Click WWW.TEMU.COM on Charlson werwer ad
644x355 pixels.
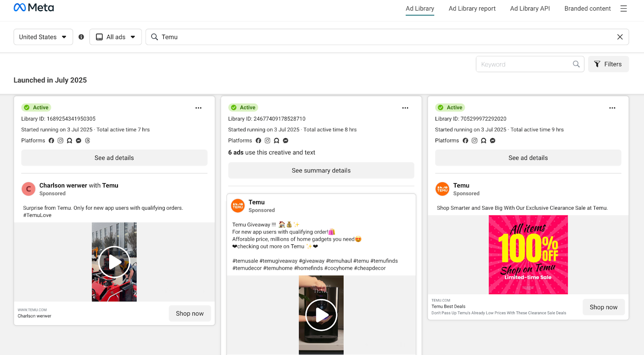(x=32, y=310)
